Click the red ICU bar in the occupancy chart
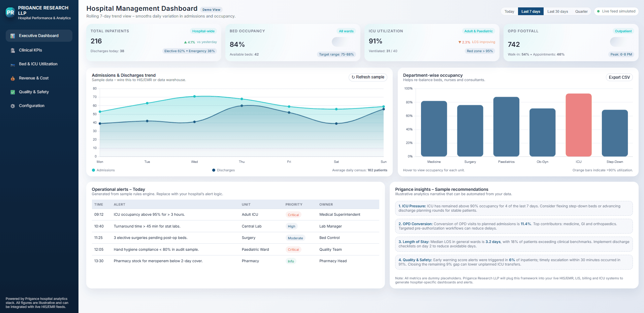644x313 pixels. [x=578, y=125]
